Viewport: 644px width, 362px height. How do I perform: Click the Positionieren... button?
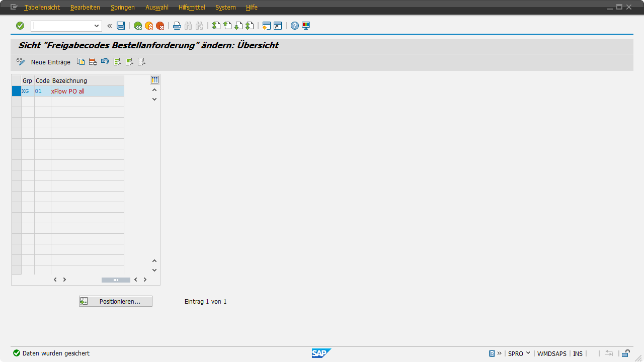pyautogui.click(x=116, y=301)
